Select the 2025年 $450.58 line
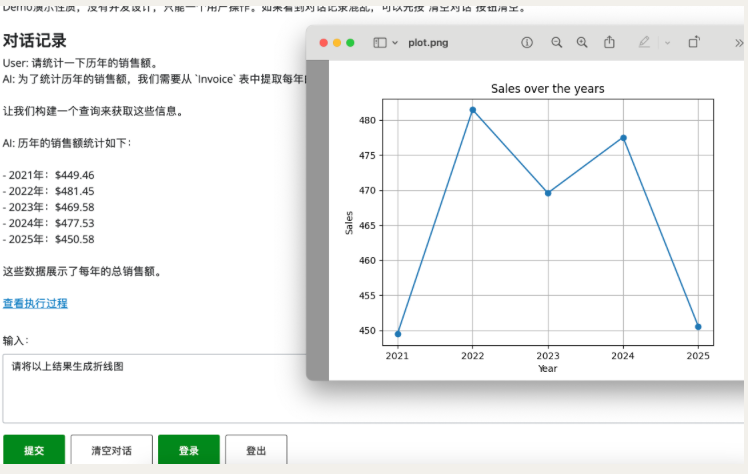 pos(49,239)
